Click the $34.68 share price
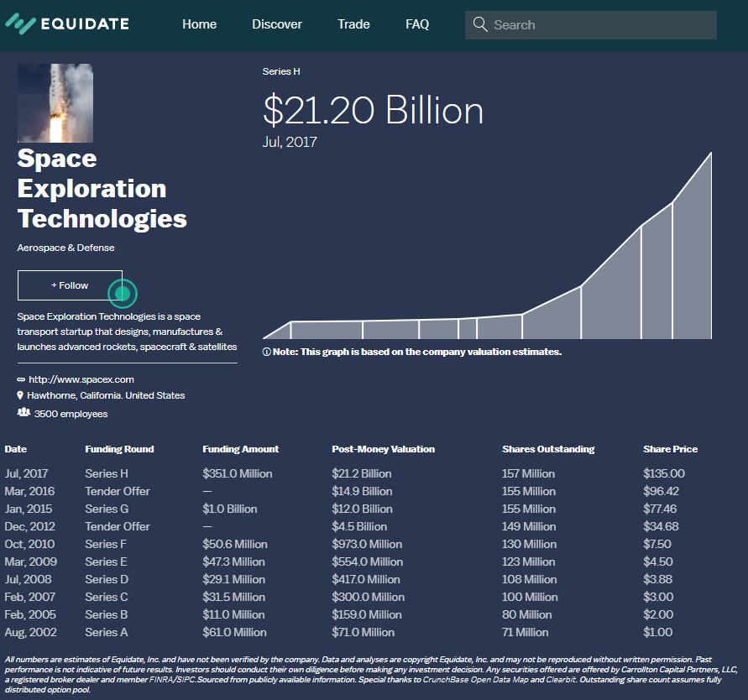The width and height of the screenshot is (748, 700). click(661, 526)
